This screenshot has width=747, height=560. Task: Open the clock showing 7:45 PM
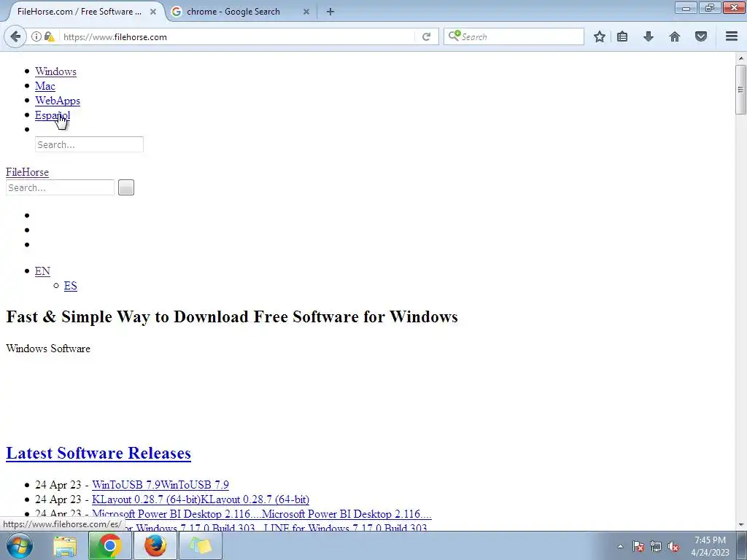[711, 546]
